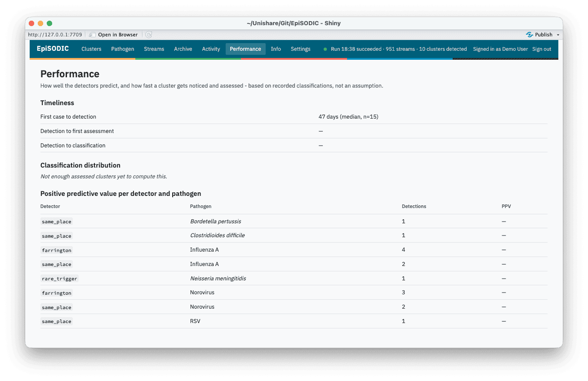Click the farrington tag in Norovirus row

(57, 293)
